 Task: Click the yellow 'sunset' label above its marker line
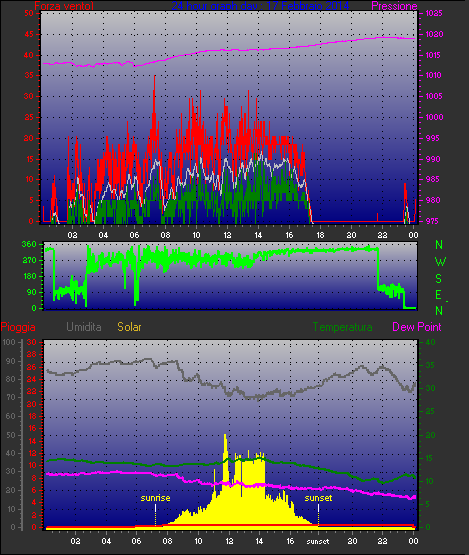(x=318, y=498)
